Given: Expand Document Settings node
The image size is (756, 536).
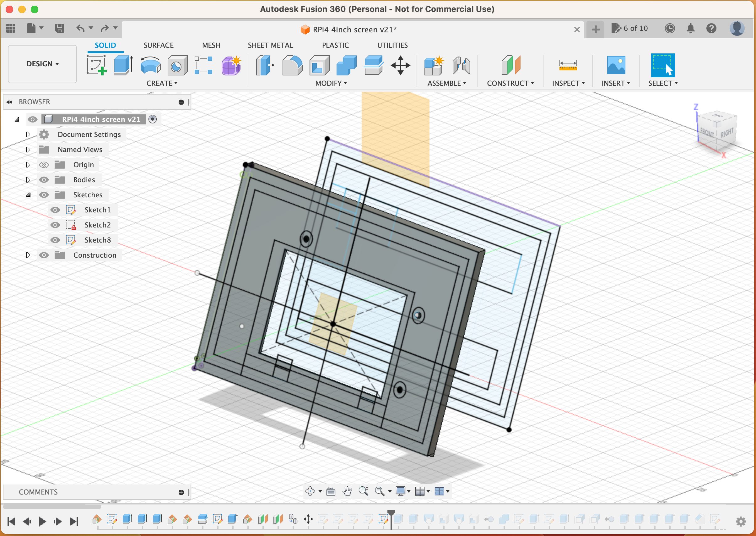Looking at the screenshot, I should pos(28,134).
